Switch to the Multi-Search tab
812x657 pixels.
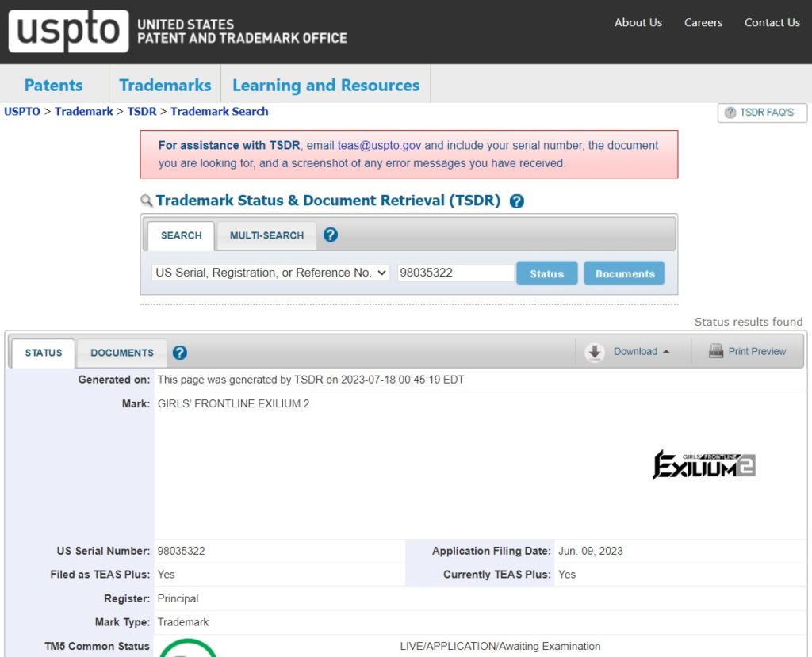266,235
